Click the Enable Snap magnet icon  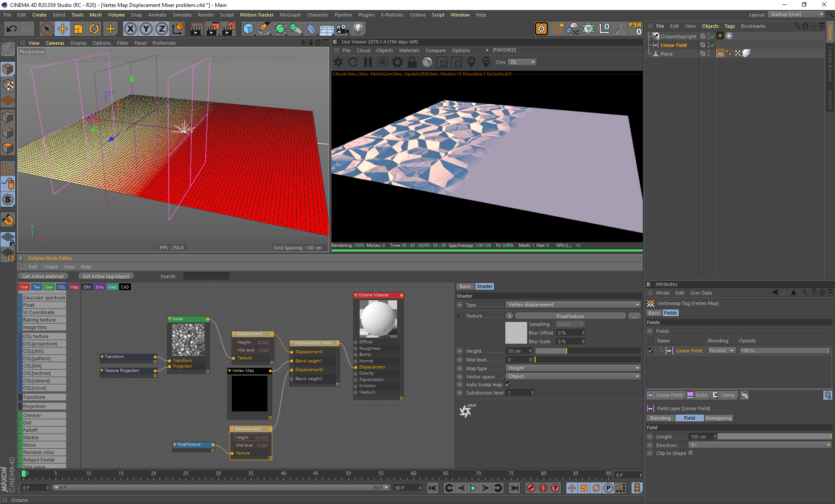tap(8, 219)
